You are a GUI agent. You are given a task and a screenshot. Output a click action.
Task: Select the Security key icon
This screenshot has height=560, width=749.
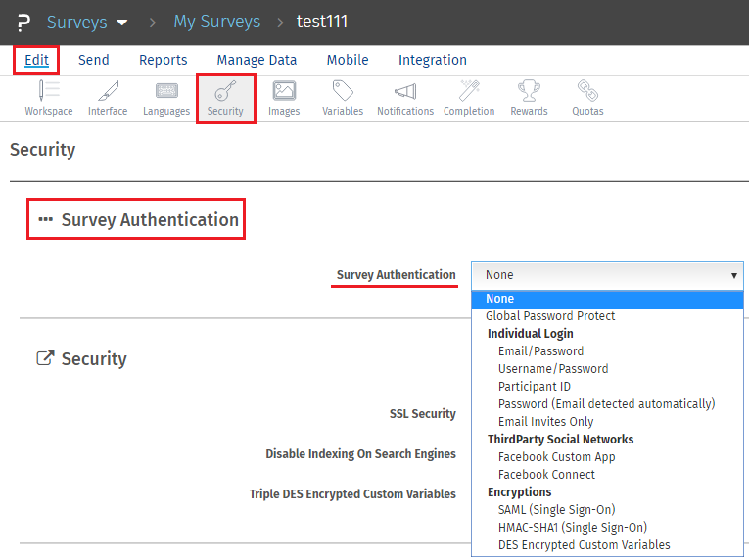tap(225, 91)
